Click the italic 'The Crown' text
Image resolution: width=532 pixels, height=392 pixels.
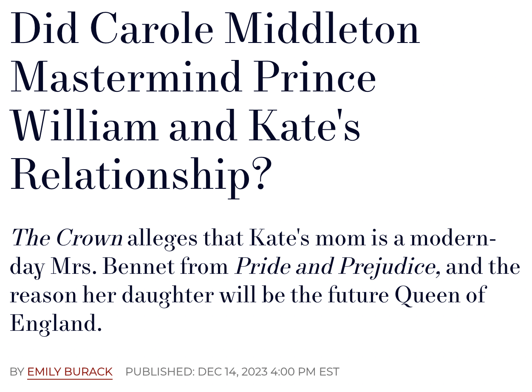(67, 238)
